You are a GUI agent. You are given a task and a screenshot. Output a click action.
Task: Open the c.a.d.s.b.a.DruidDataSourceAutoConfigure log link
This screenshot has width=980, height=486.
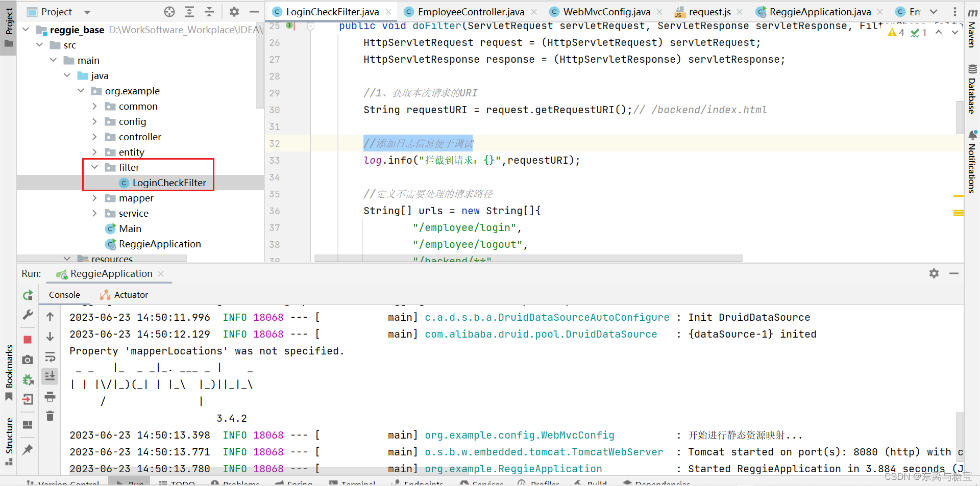[547, 317]
